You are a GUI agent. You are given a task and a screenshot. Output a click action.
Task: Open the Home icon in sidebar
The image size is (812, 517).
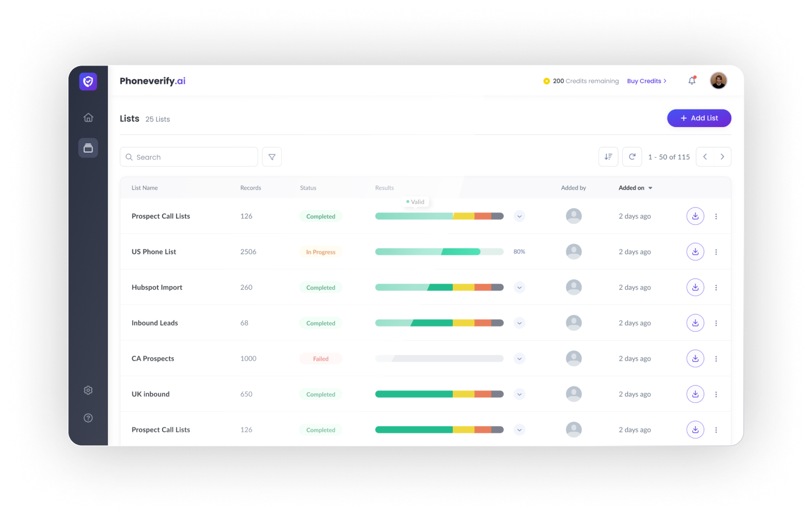(88, 118)
